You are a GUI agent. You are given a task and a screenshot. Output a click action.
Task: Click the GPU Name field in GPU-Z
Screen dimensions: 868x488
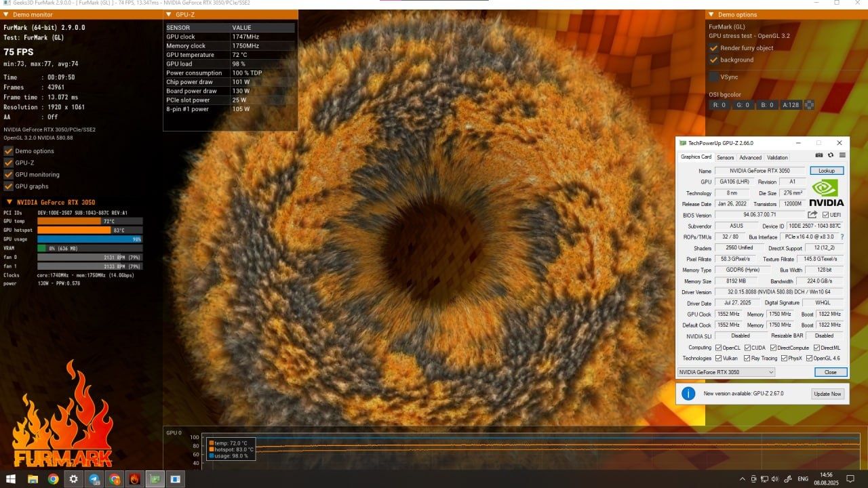(x=760, y=171)
